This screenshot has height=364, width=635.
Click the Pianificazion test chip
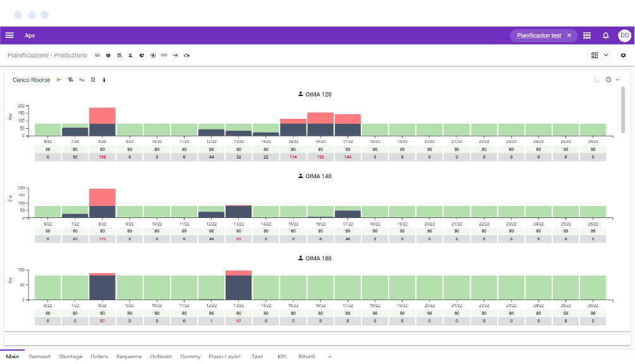[x=538, y=35]
